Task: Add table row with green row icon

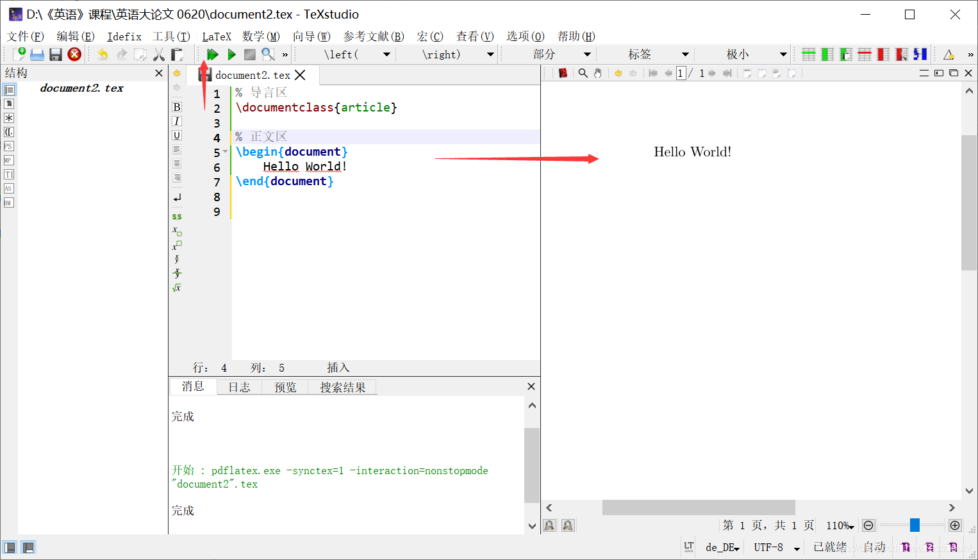Action: coord(809,54)
